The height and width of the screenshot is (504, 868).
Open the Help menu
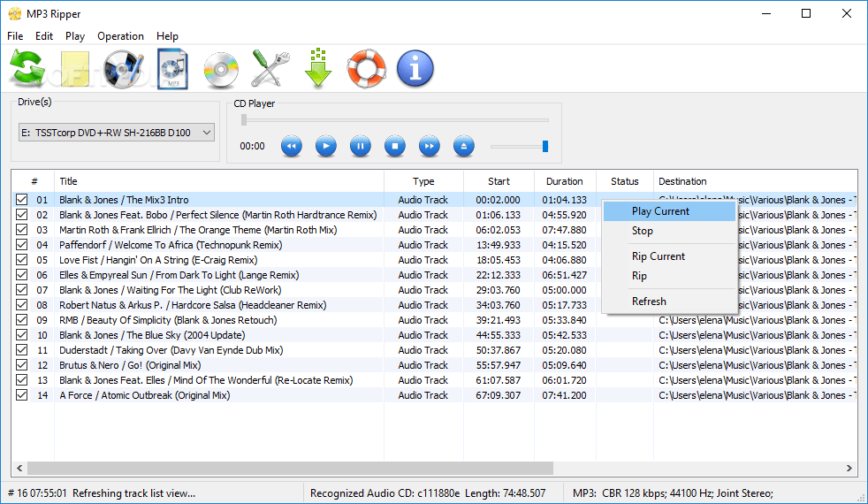tap(167, 36)
